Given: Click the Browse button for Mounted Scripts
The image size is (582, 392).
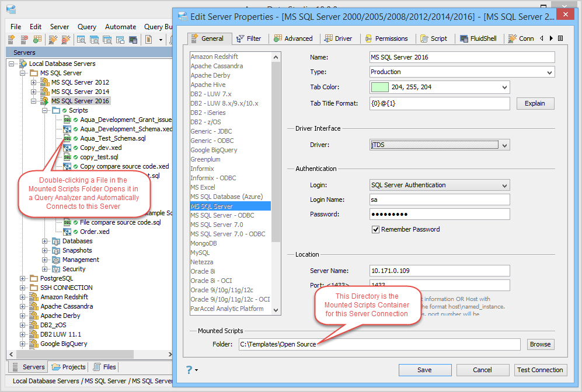Looking at the screenshot, I should (541, 344).
